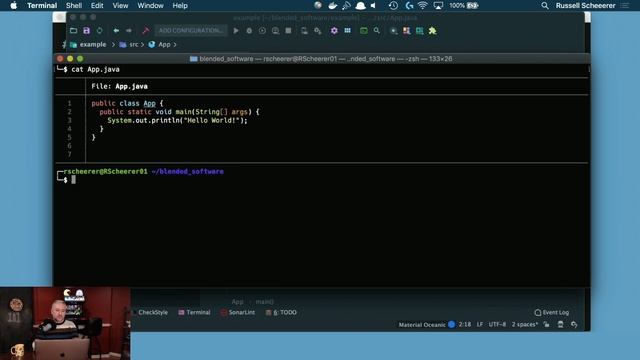This screenshot has width=640, height=360.
Task: Click the Docker whale icon in menu bar
Action: [x=333, y=6]
